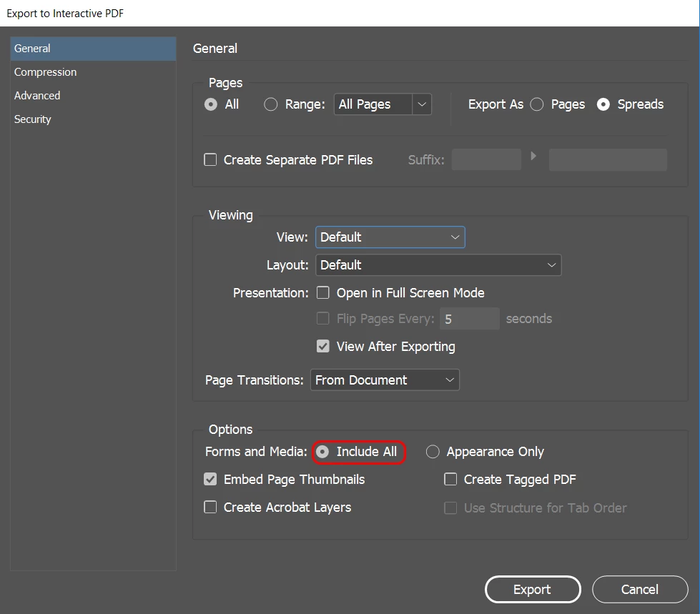
Task: Toggle Embed Page Thumbnails checkbox
Action: coord(210,479)
